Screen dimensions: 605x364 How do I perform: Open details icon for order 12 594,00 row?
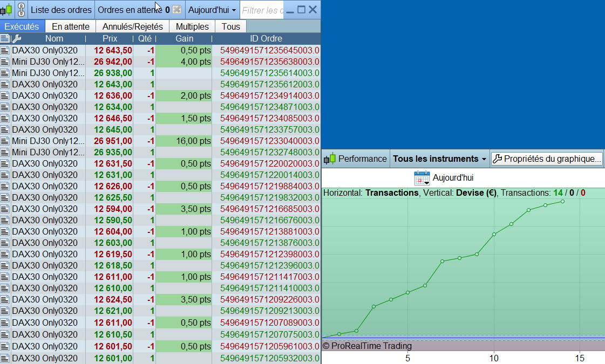pyautogui.click(x=5, y=209)
